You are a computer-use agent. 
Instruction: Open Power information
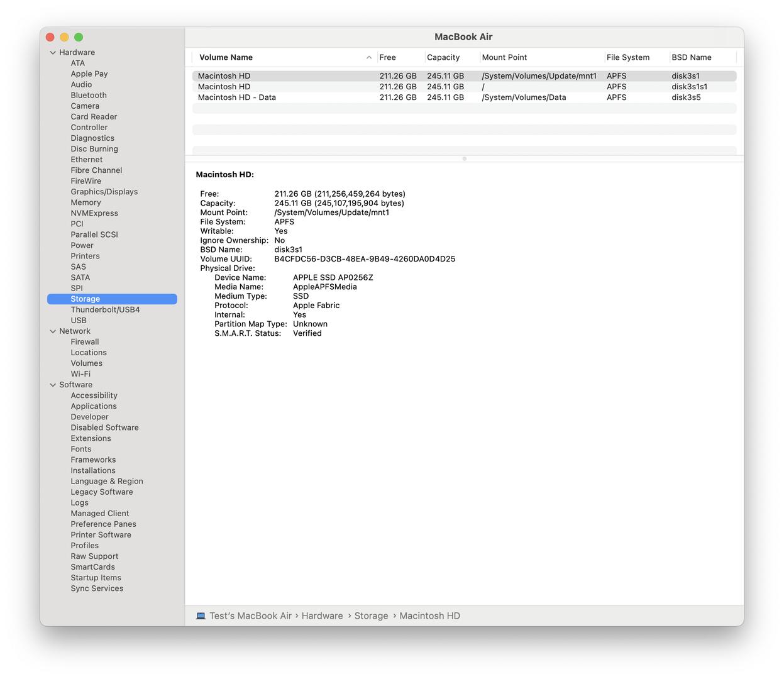point(82,245)
